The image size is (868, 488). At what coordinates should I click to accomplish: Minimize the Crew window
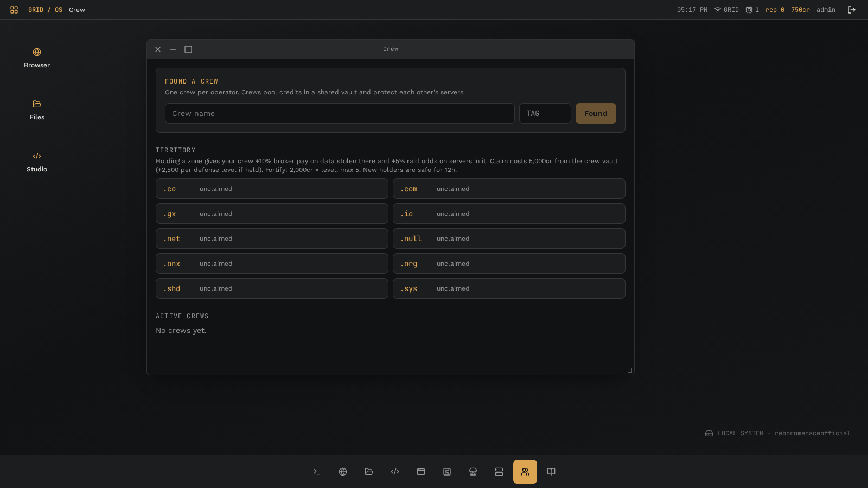pyautogui.click(x=173, y=49)
